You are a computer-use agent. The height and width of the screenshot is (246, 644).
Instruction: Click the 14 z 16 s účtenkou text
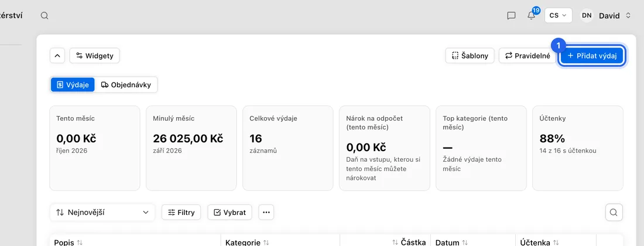pos(568,151)
